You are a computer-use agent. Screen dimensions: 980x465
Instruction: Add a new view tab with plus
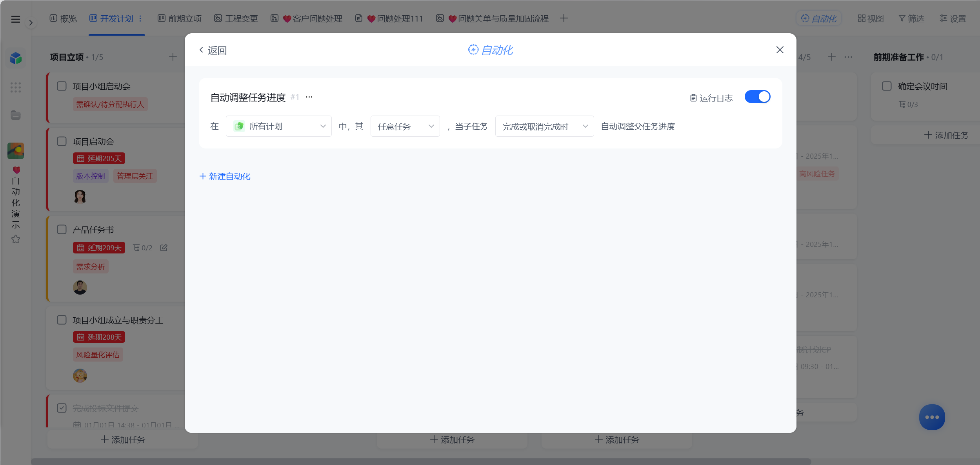click(x=564, y=18)
